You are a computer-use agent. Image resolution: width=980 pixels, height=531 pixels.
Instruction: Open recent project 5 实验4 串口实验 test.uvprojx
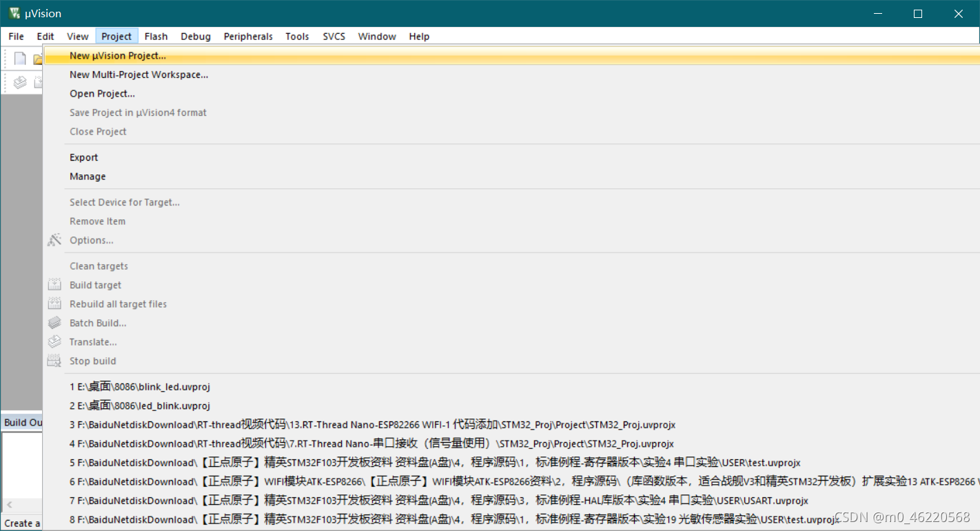(x=511, y=463)
